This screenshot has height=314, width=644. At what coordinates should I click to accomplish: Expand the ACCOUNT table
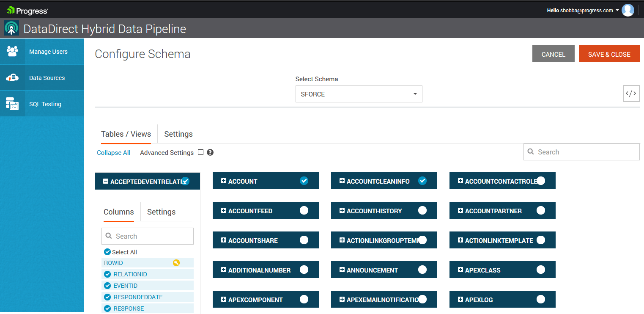(224, 181)
